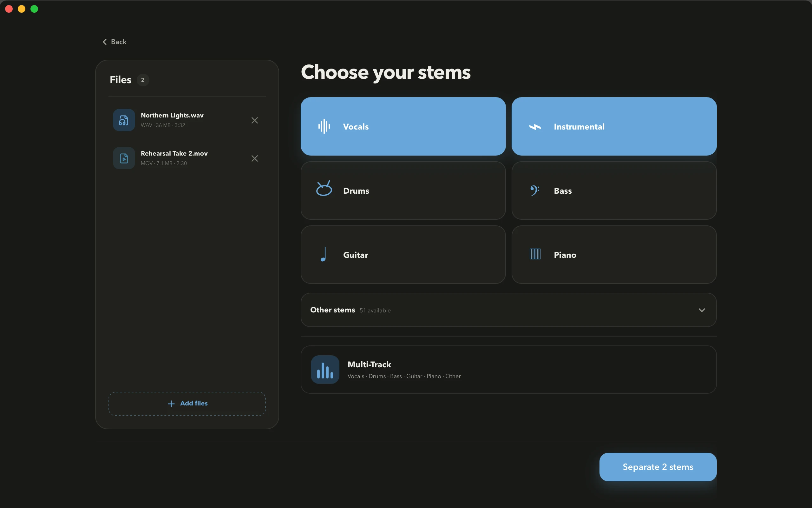This screenshot has height=508, width=812.
Task: Click the Add files label
Action: (193, 403)
